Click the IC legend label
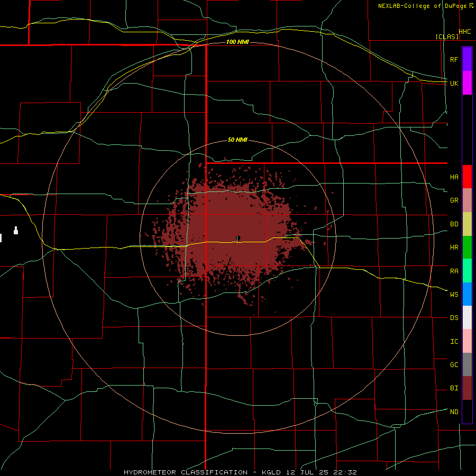Screen dimensions: 476x476 (454, 342)
